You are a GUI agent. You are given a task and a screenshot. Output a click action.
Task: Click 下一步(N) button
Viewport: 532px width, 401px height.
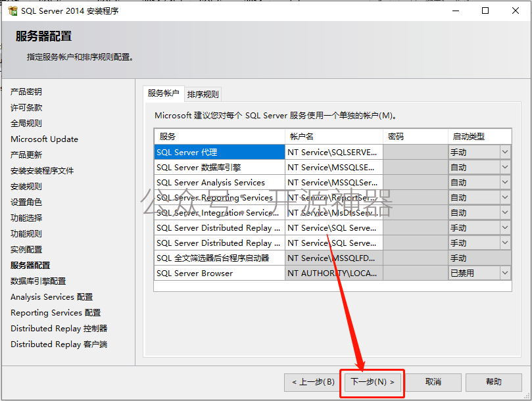pos(373,383)
